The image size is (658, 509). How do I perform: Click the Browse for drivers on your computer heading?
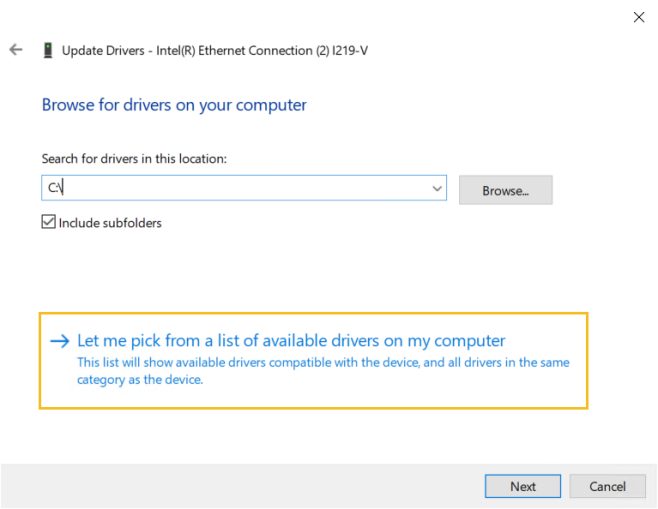coord(174,105)
